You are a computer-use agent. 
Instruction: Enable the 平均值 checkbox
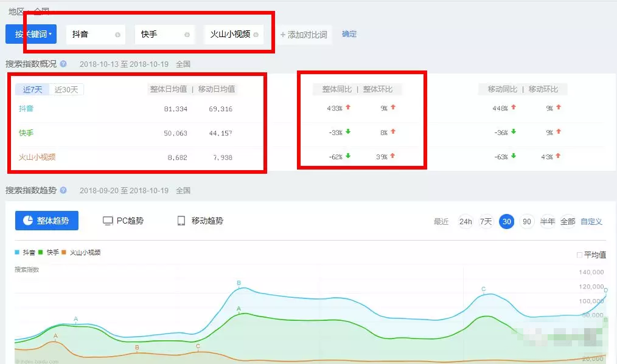tap(580, 255)
